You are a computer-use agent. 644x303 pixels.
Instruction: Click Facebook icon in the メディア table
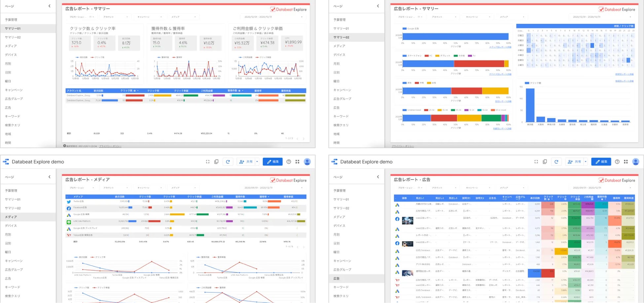[x=69, y=208]
